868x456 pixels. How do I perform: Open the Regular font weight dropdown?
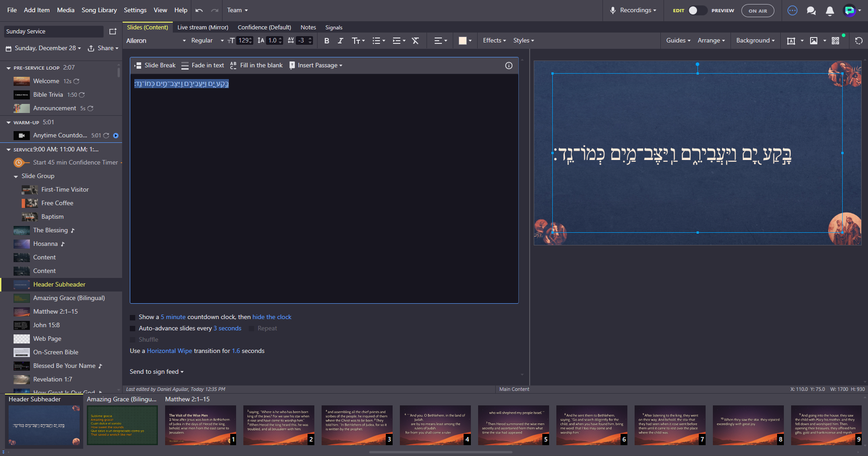[x=207, y=41]
